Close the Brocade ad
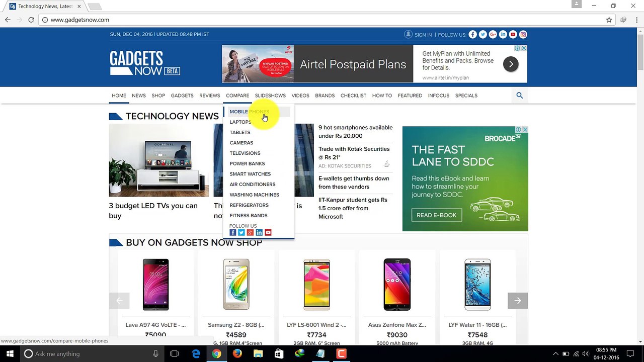This screenshot has height=362, width=644. click(525, 129)
